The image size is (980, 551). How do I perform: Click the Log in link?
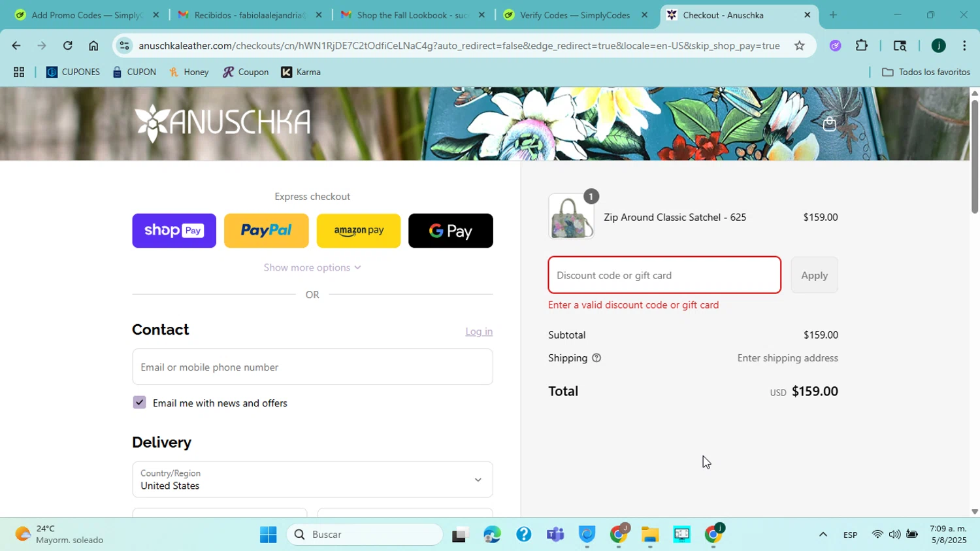(479, 331)
